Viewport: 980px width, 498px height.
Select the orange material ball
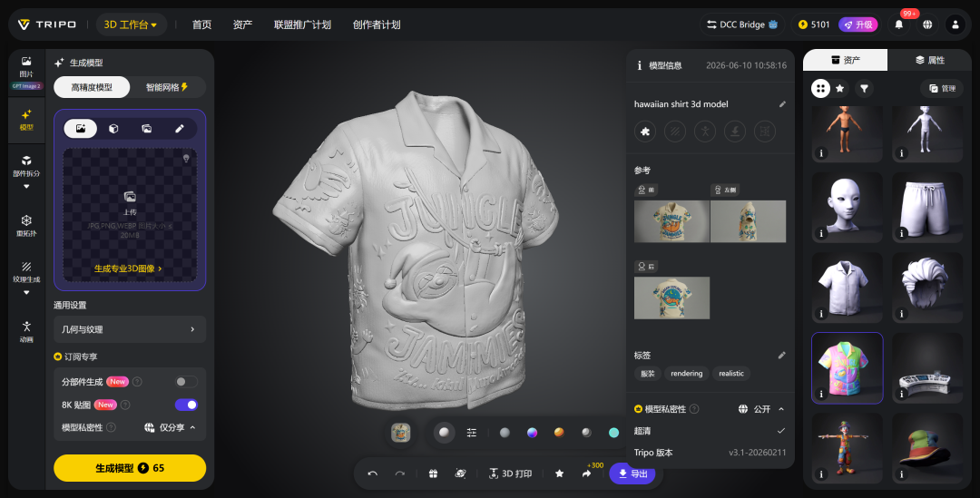[x=559, y=433]
